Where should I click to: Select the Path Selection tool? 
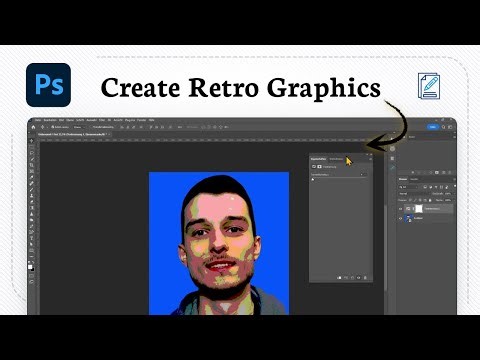click(x=32, y=244)
